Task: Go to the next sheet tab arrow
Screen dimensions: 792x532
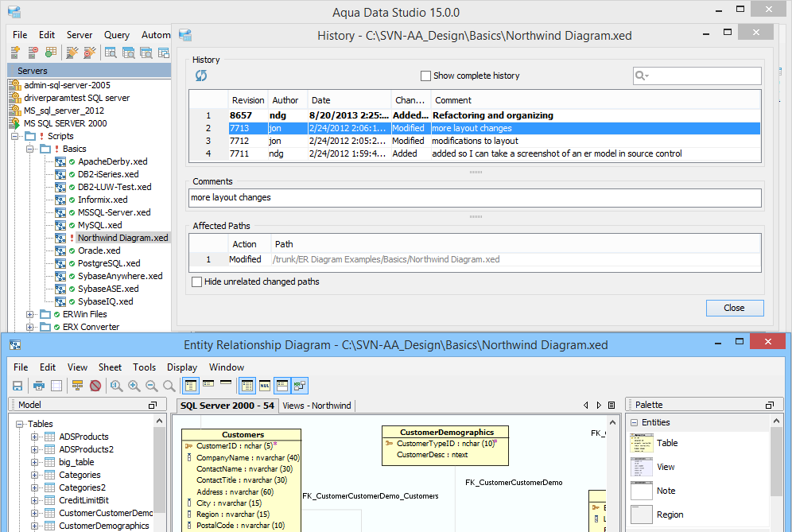Action: click(599, 406)
